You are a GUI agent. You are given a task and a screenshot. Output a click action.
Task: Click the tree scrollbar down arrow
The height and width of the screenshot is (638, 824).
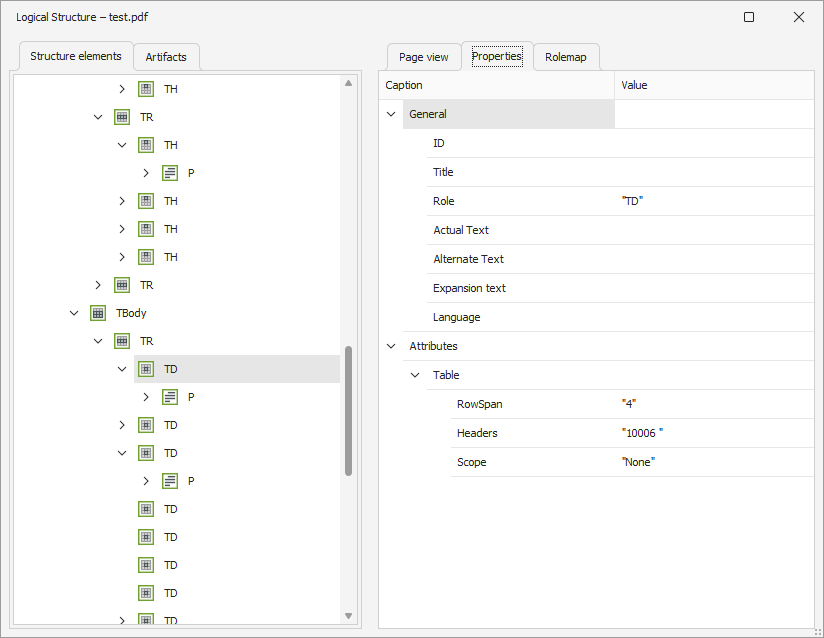click(349, 616)
